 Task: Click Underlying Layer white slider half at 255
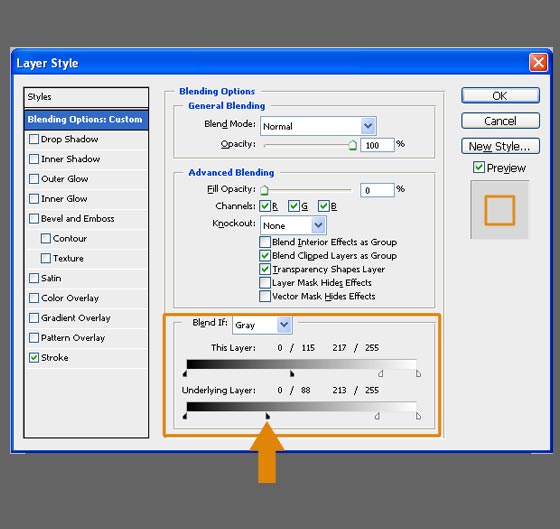pos(418,416)
